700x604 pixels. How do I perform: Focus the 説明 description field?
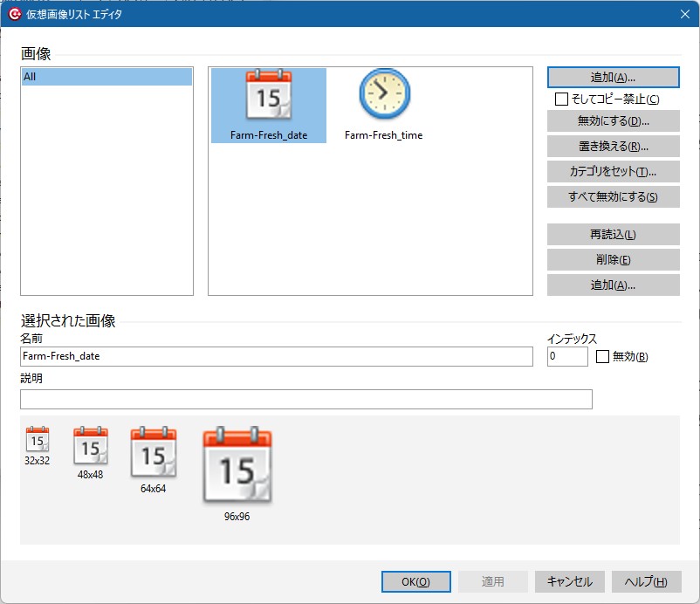pos(305,399)
